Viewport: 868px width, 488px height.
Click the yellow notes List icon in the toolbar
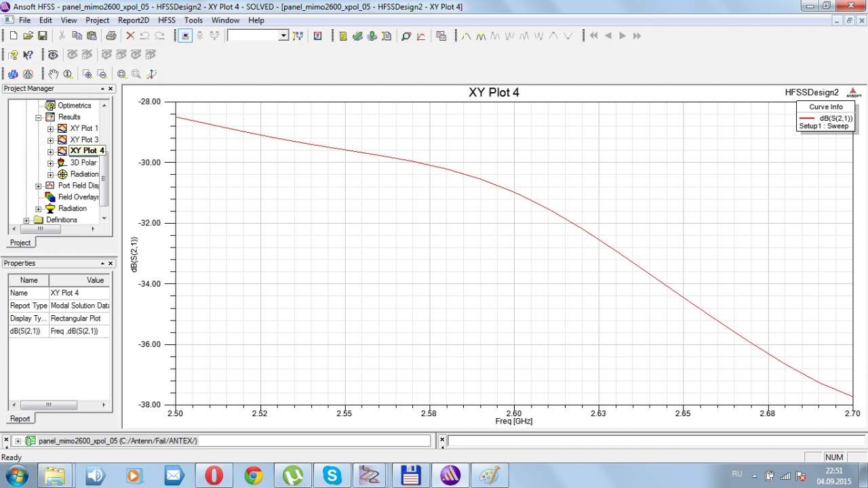pyautogui.click(x=343, y=36)
